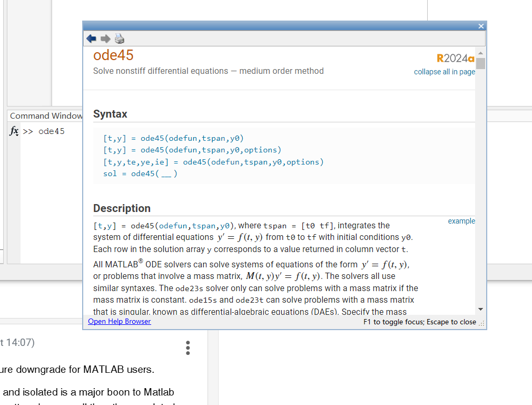Click the forward arrow in help popup

pos(105,38)
